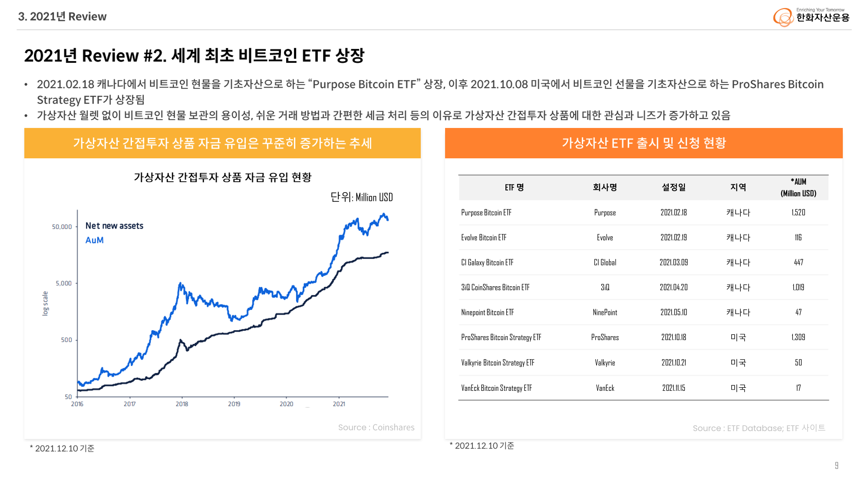Open the "Source : ETF Database" citation

pos(759,428)
